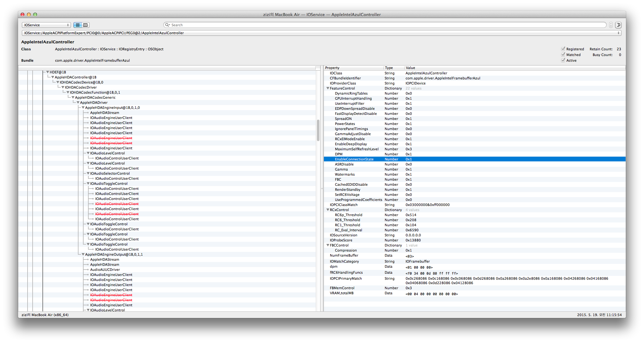Click the bundle identifier com.apple.driver.AppleIntelFramebufferAzul
Viewport: 644px width, 343px height.
[x=92, y=60]
